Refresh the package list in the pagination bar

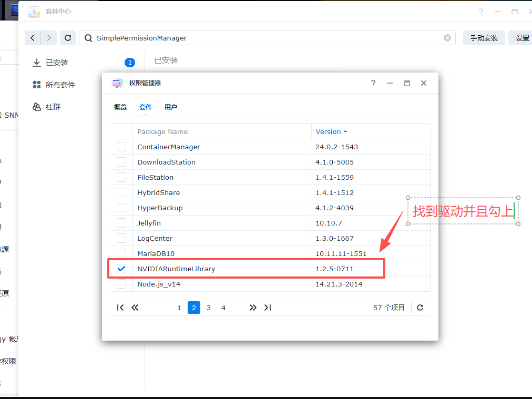pos(420,308)
